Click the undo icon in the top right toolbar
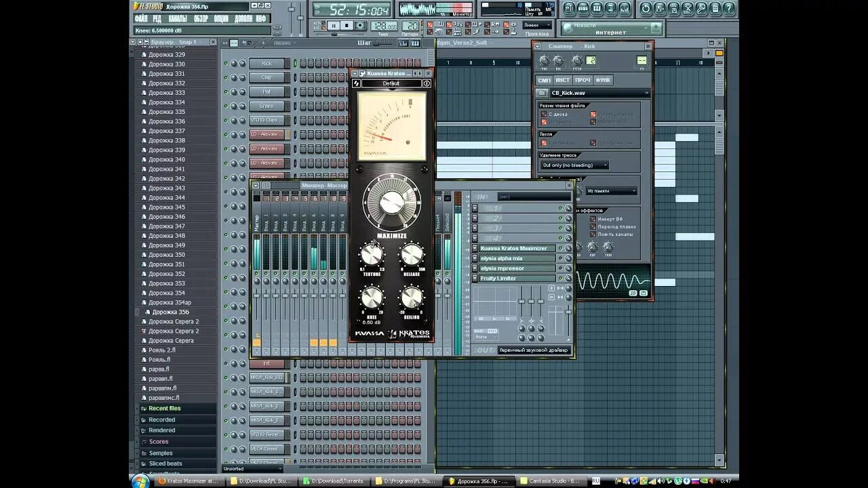 646,9
